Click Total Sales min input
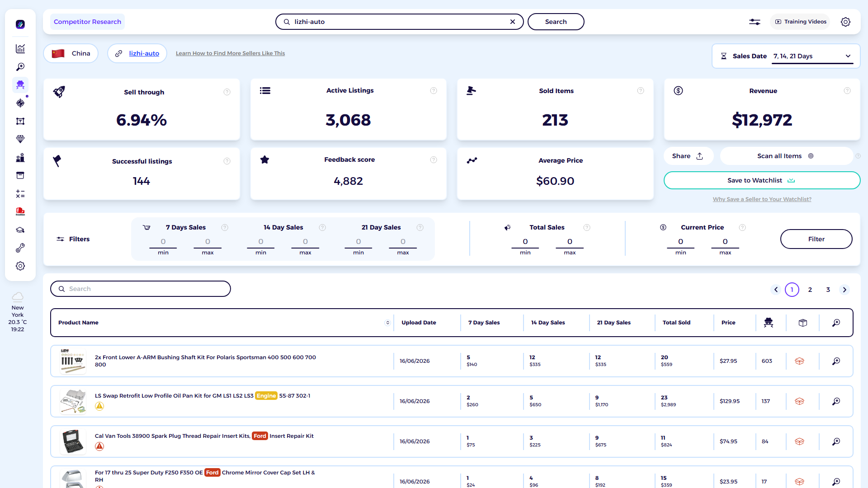Image resolution: width=868 pixels, height=488 pixels. (x=525, y=242)
